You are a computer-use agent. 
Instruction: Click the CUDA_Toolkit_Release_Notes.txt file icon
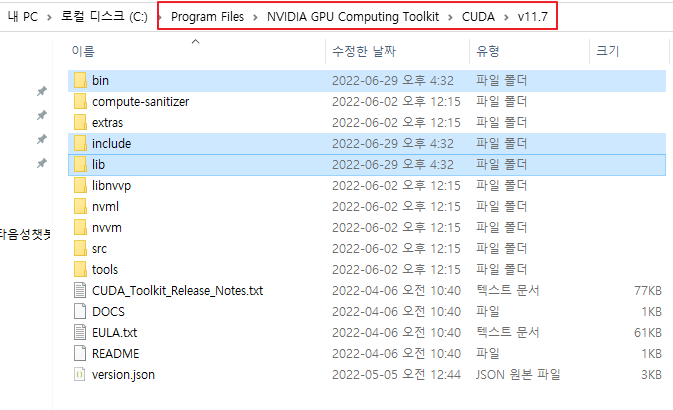coord(80,291)
